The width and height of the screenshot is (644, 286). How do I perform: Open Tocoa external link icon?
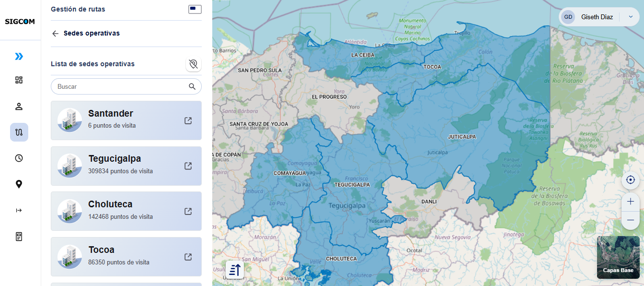click(x=188, y=257)
